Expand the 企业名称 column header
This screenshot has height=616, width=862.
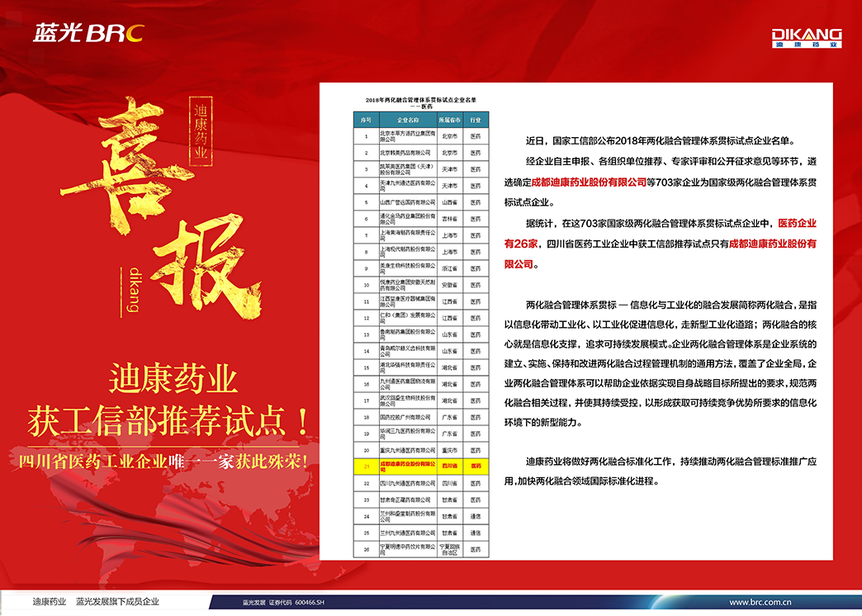point(408,120)
